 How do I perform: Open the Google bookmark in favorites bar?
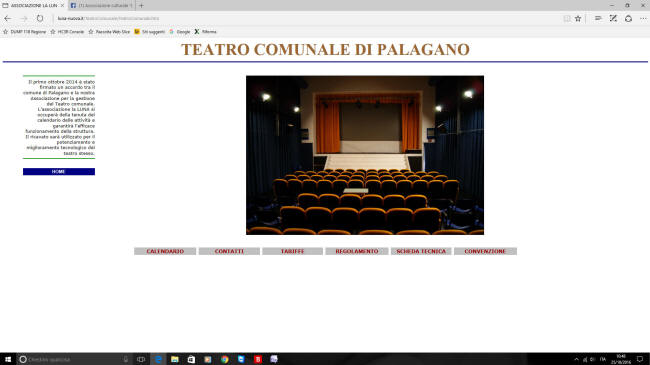click(179, 32)
